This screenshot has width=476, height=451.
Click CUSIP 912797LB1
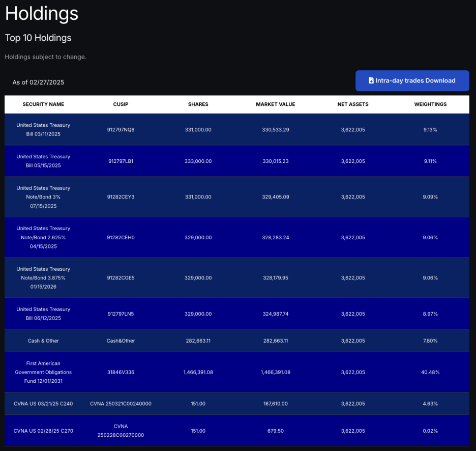pos(121,161)
